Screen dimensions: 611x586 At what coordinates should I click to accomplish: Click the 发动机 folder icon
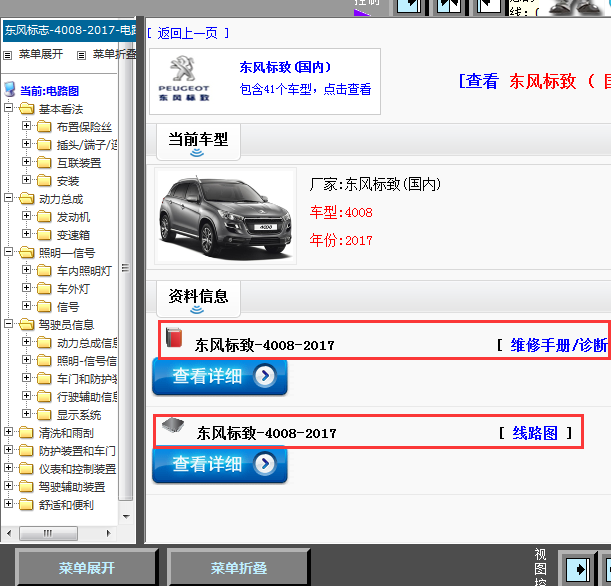pos(44,217)
